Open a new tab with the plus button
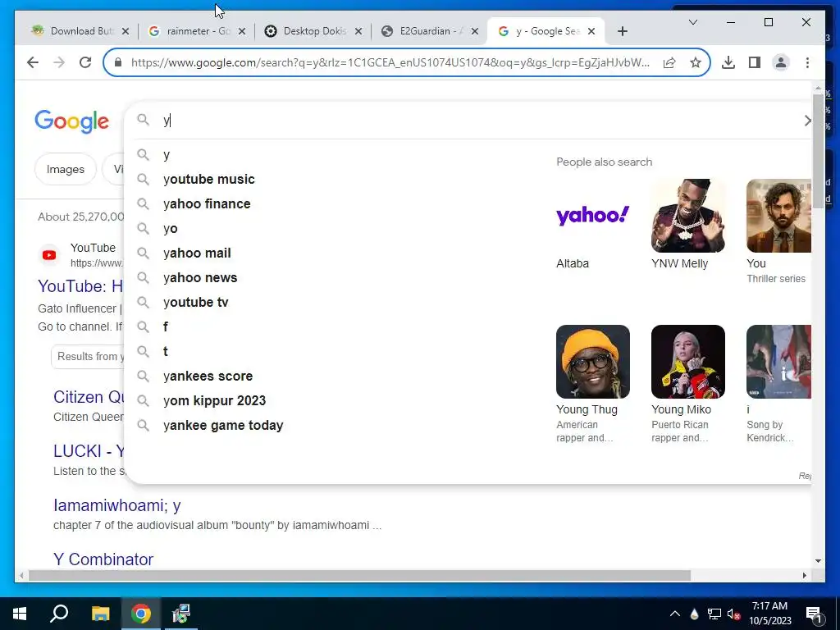This screenshot has width=840, height=630. tap(622, 32)
